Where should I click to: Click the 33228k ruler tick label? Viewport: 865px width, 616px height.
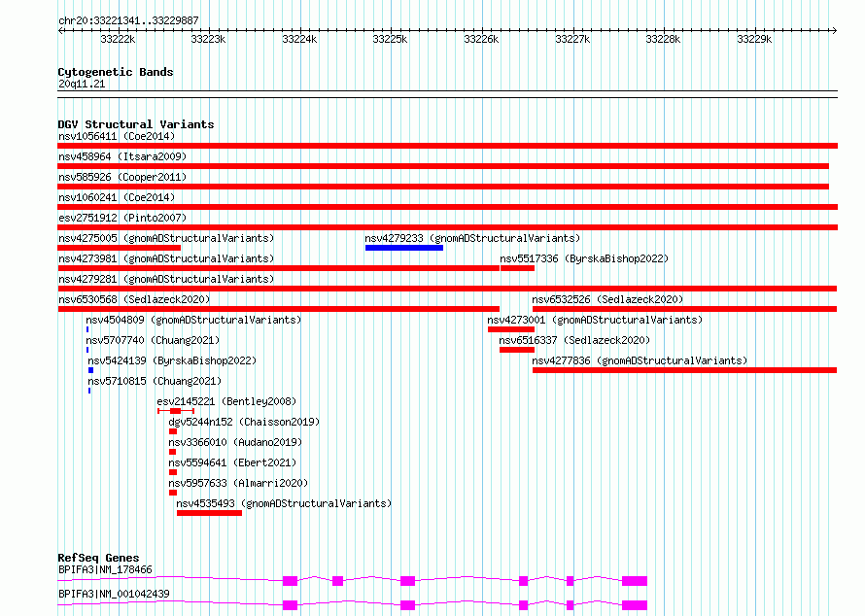click(663, 39)
